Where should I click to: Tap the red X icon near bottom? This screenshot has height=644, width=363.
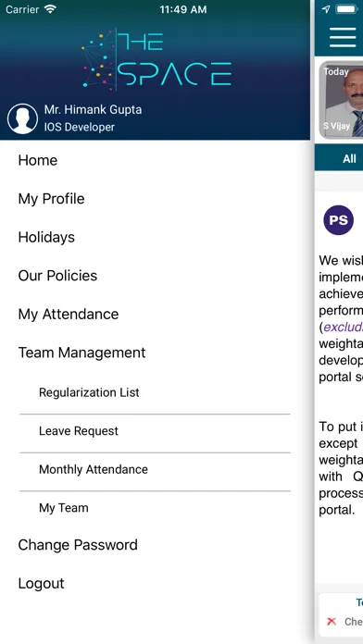click(332, 622)
